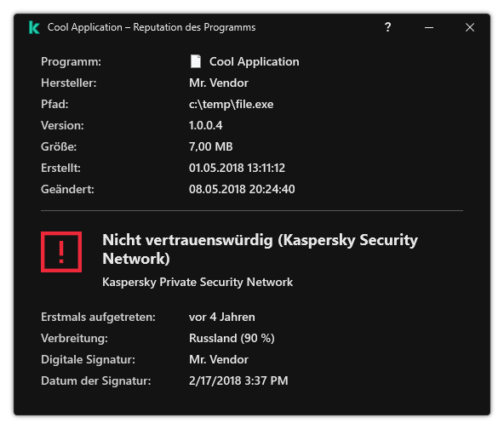Click the Kaspersky logo in title bar
The height and width of the screenshot is (429, 504).
click(x=34, y=27)
